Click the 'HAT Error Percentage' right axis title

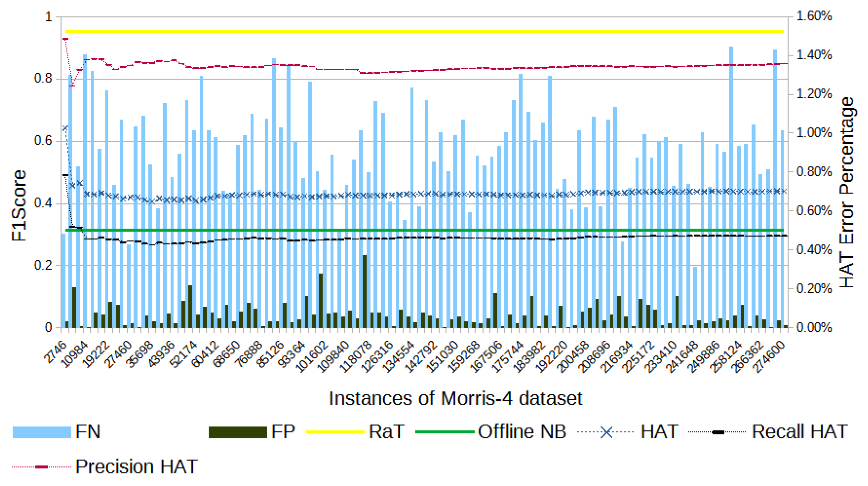click(847, 192)
